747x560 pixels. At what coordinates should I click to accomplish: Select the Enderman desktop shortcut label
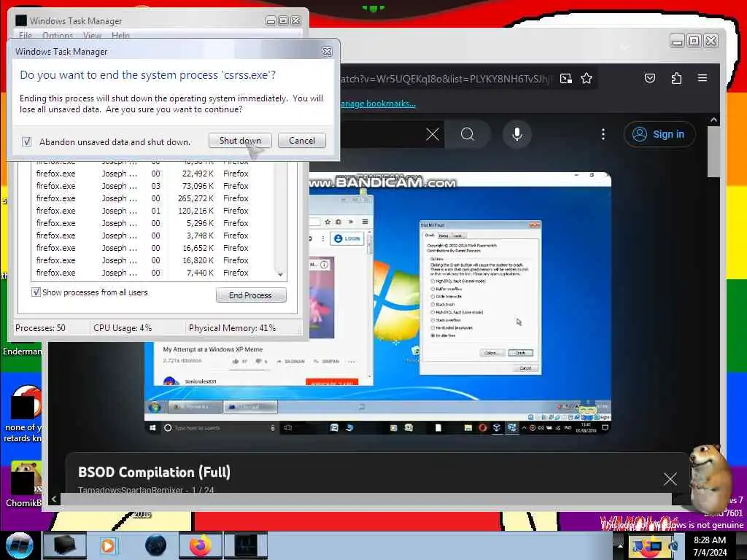click(22, 351)
